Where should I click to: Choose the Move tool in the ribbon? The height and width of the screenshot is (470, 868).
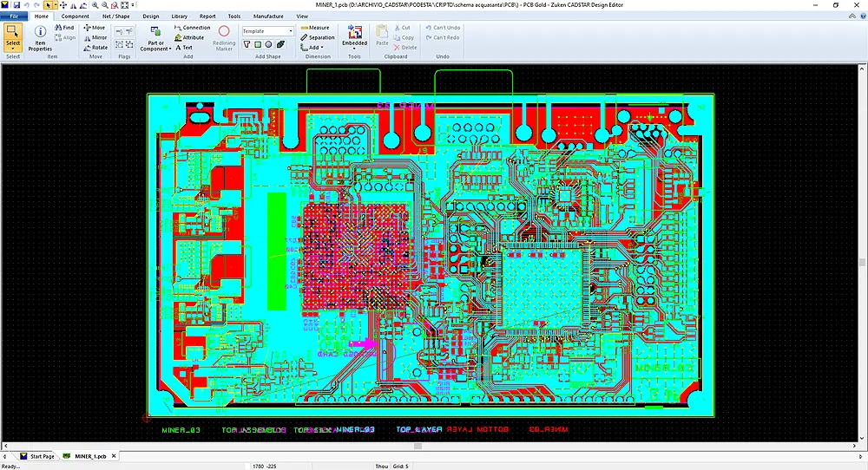pyautogui.click(x=95, y=27)
